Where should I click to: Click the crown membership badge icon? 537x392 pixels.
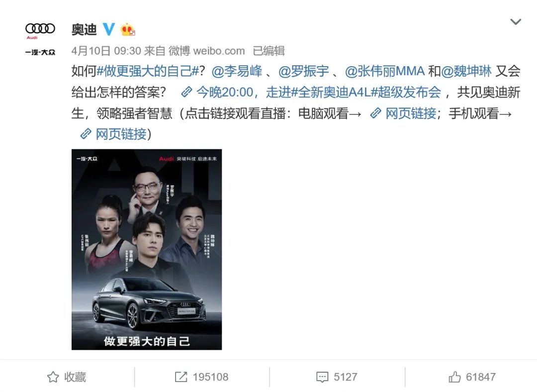coord(128,29)
